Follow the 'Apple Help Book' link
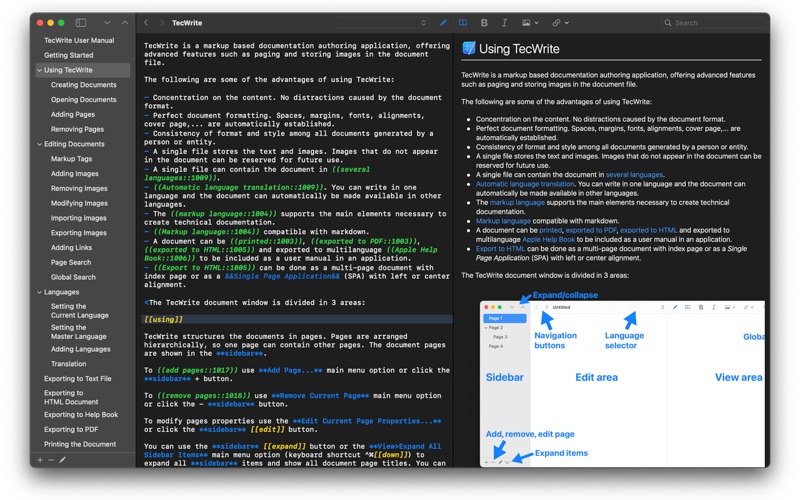800x500 pixels. (548, 239)
